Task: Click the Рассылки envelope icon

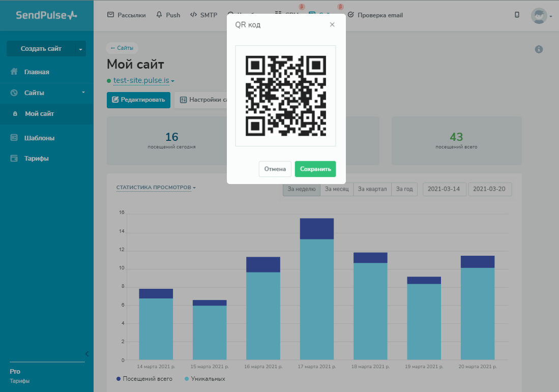Action: [x=110, y=15]
